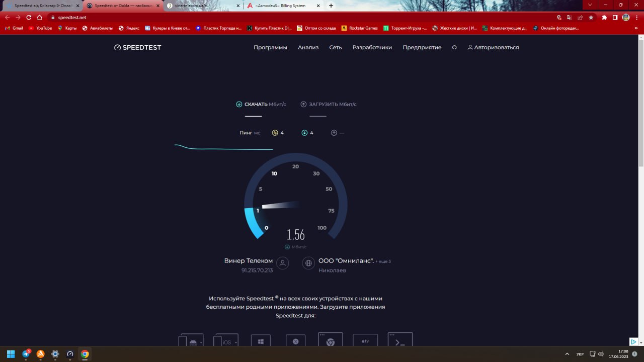The width and height of the screenshot is (644, 362).
Task: Navigate forward with the forward arrow
Action: pyautogui.click(x=18, y=17)
